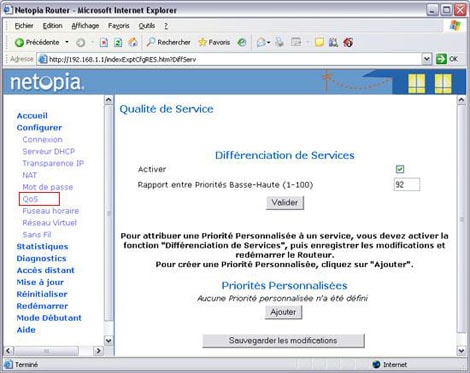Viewport: 470px width, 373px height.
Task: Click the IE icon in the title bar
Action: [x=8, y=10]
